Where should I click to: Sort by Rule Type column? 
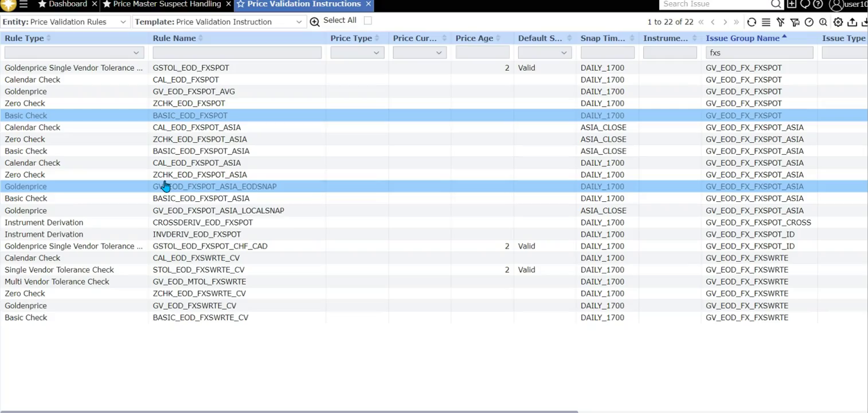[x=24, y=38]
